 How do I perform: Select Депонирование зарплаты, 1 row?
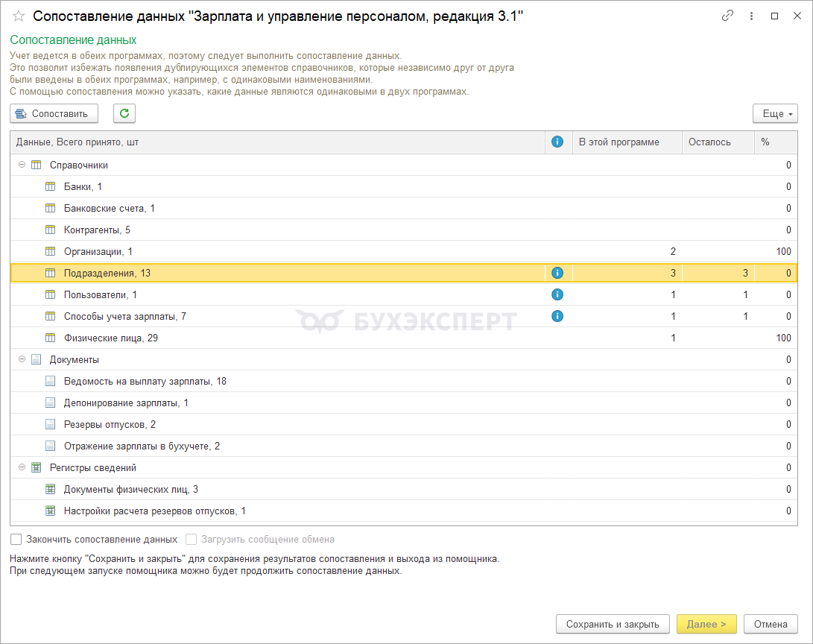[403, 403]
